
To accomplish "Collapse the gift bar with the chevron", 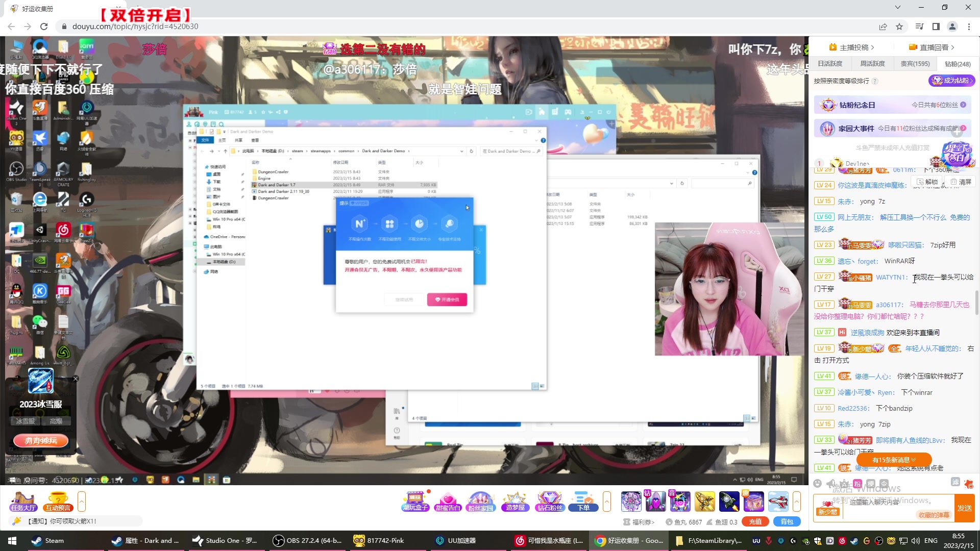I will tap(607, 502).
